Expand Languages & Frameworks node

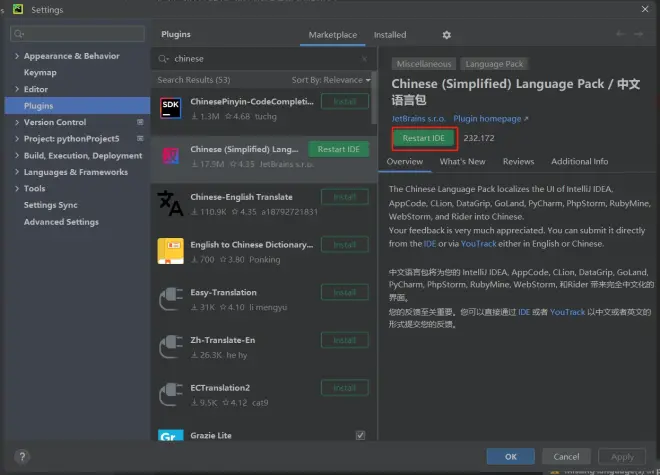click(x=17, y=172)
